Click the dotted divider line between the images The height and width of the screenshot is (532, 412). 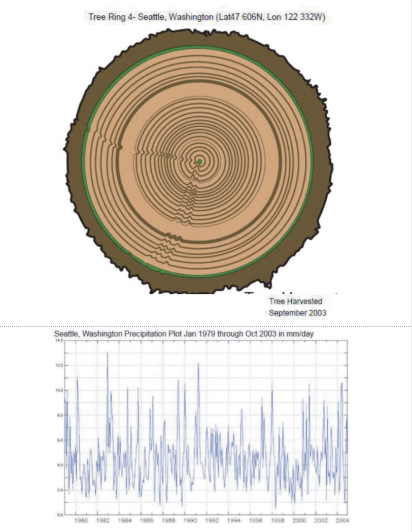coord(206,322)
